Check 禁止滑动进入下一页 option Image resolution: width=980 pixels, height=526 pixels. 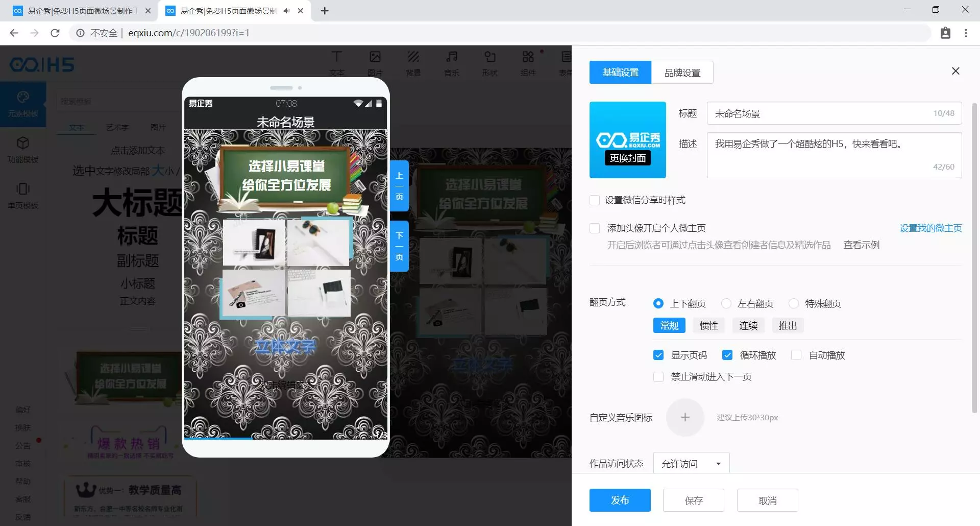coord(658,377)
